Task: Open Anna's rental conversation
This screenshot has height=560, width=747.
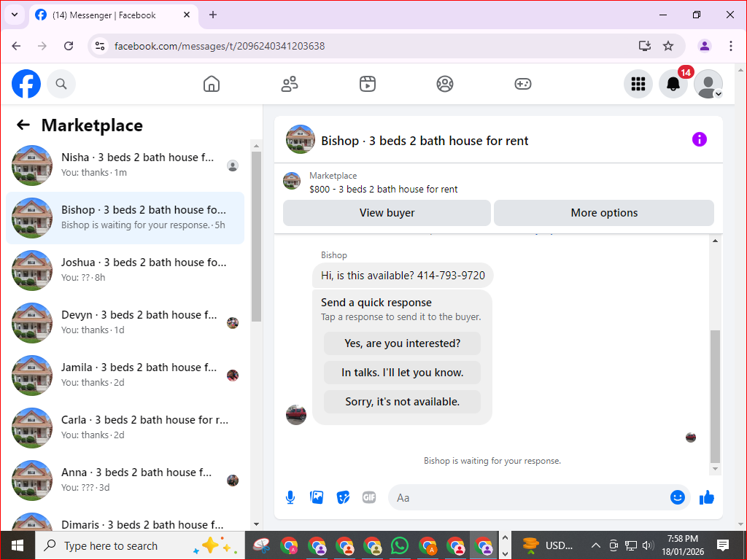Action: click(x=125, y=480)
